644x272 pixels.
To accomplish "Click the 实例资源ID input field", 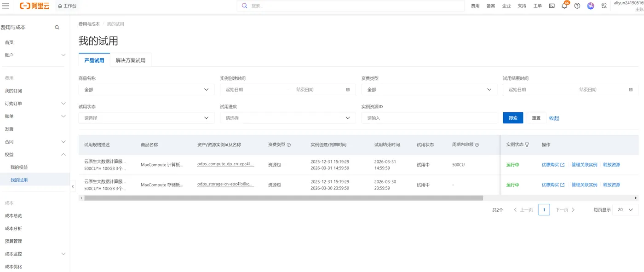I will coord(429,118).
